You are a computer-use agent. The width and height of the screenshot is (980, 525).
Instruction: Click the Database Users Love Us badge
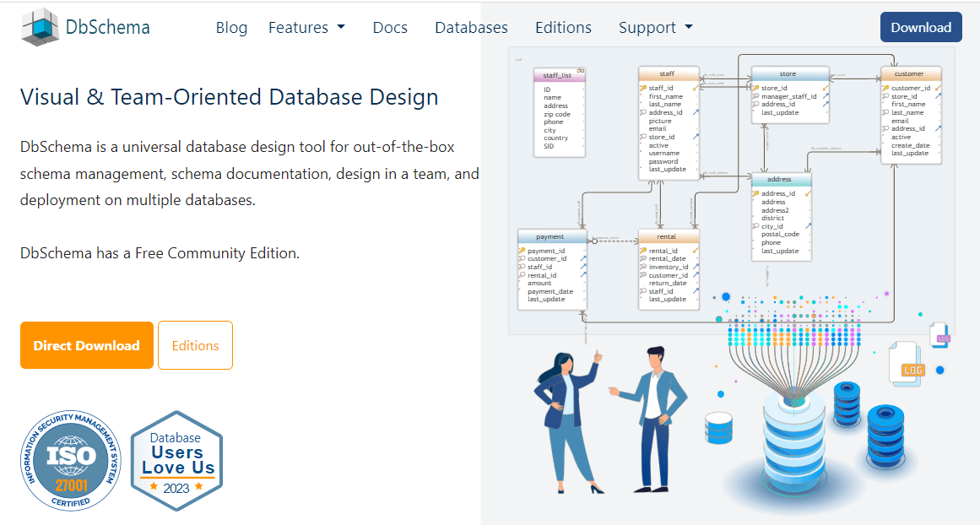coord(177,461)
